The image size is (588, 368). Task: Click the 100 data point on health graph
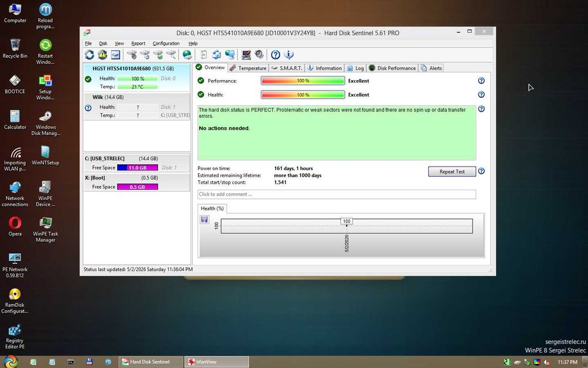pyautogui.click(x=346, y=221)
